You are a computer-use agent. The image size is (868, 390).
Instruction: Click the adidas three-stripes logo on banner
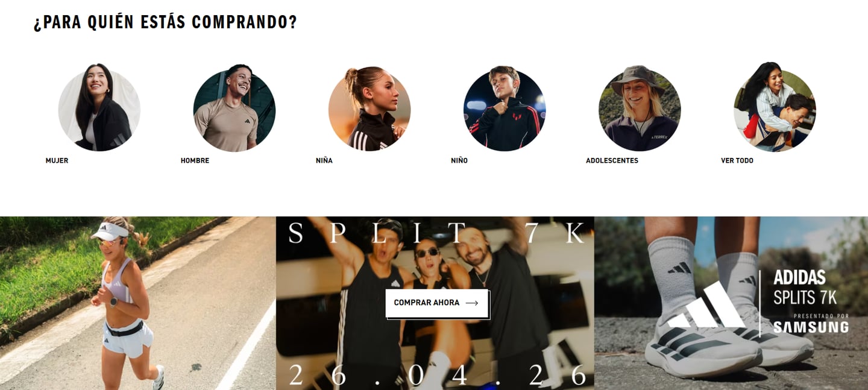709,304
